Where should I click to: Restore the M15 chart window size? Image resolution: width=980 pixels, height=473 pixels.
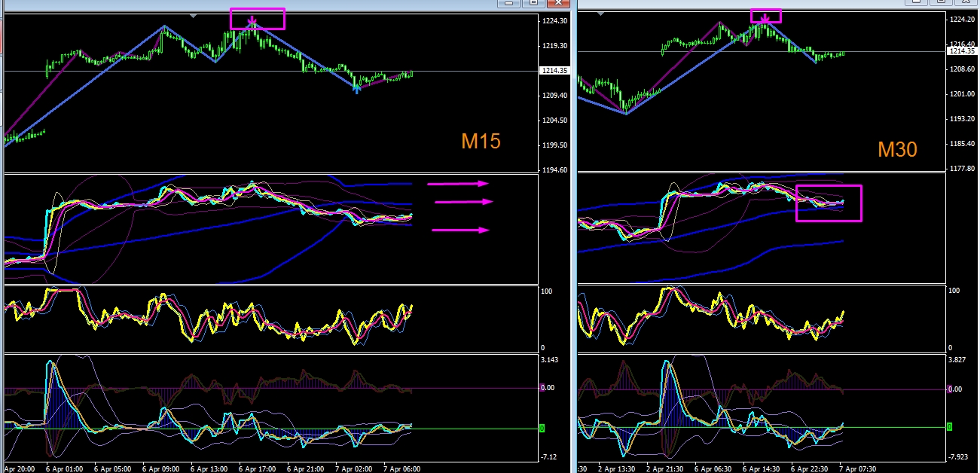[x=533, y=4]
